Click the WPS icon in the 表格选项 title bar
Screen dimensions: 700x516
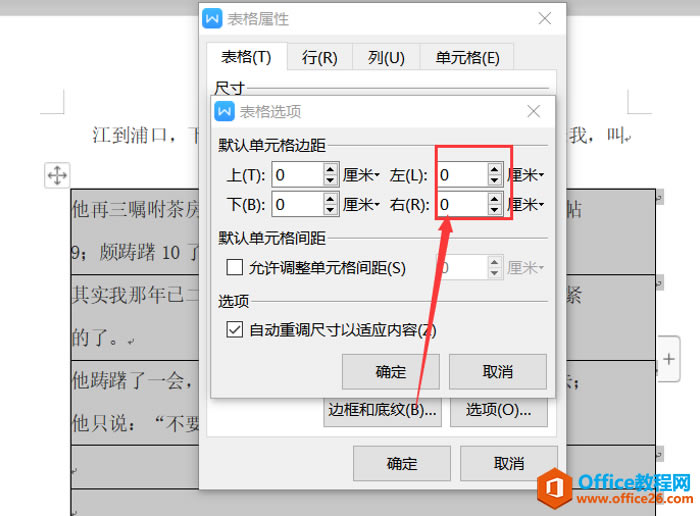tap(224, 111)
